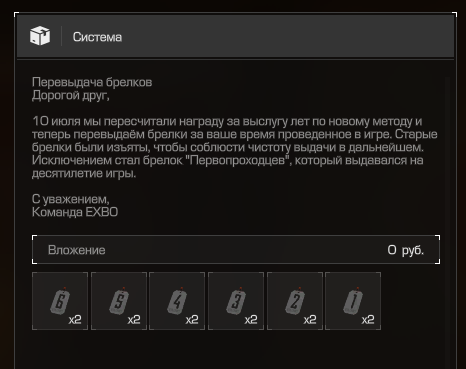This screenshot has height=369, width=466.
Task: Choose the number 3 keychain attachment
Action: click(236, 301)
